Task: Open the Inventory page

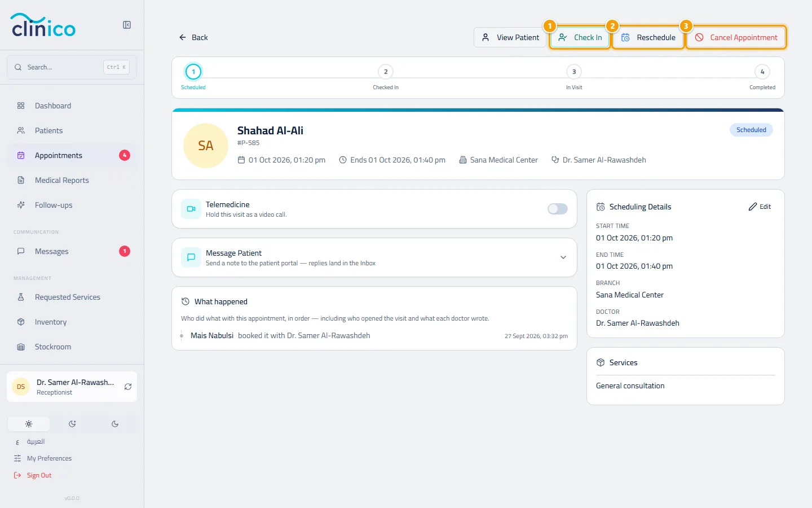Action: (72, 322)
